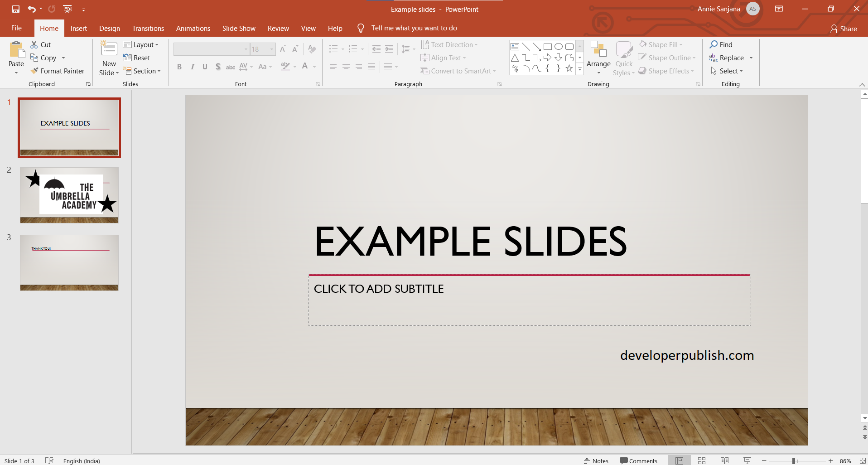Open Convert to SmartArt tool
This screenshot has height=465, width=868.
(x=458, y=71)
